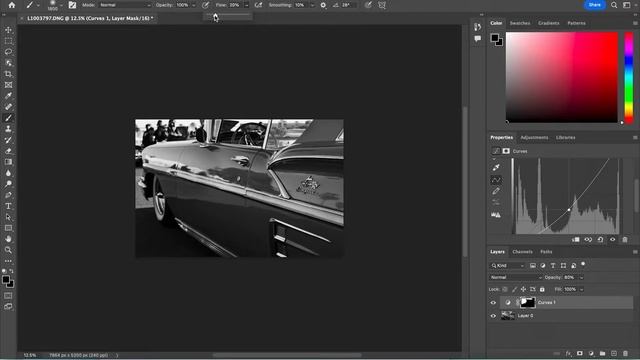This screenshot has width=640, height=360.
Task: Select the Object Selection tool
Action: [x=8, y=63]
